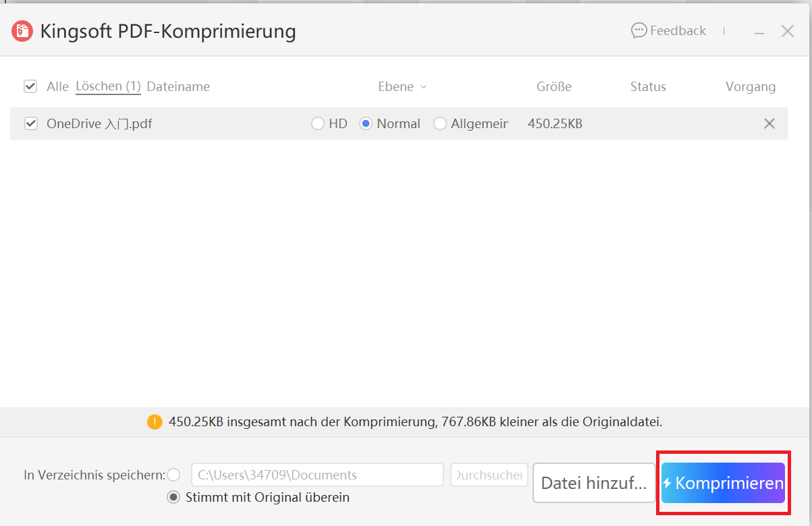The image size is (812, 526).
Task: Click the Kingsoft PDF app logo icon
Action: tap(22, 31)
